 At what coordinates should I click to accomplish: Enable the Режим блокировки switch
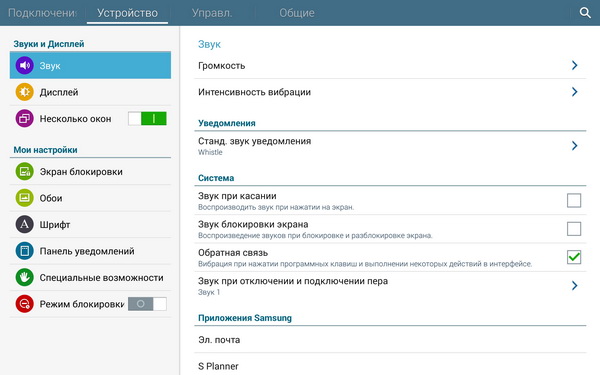pyautogui.click(x=147, y=304)
